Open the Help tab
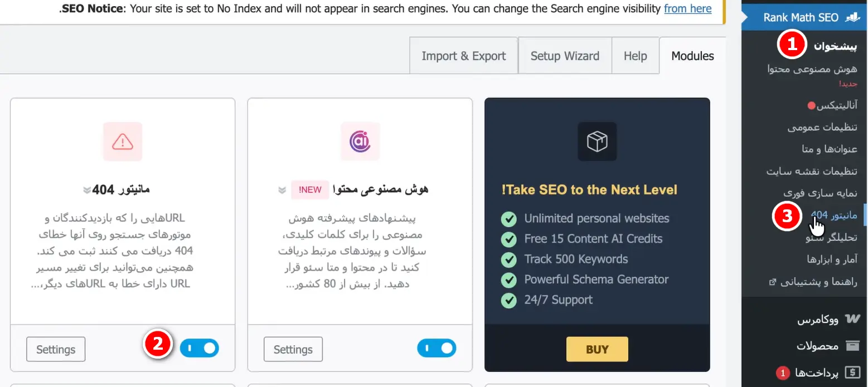Screen dimensions: 868x387 (x=635, y=56)
